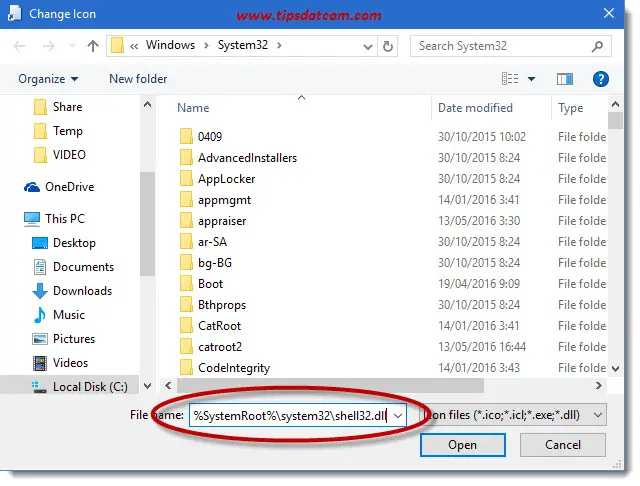This screenshot has height=486, width=640.
Task: Refresh the System32 folder view
Action: (388, 46)
